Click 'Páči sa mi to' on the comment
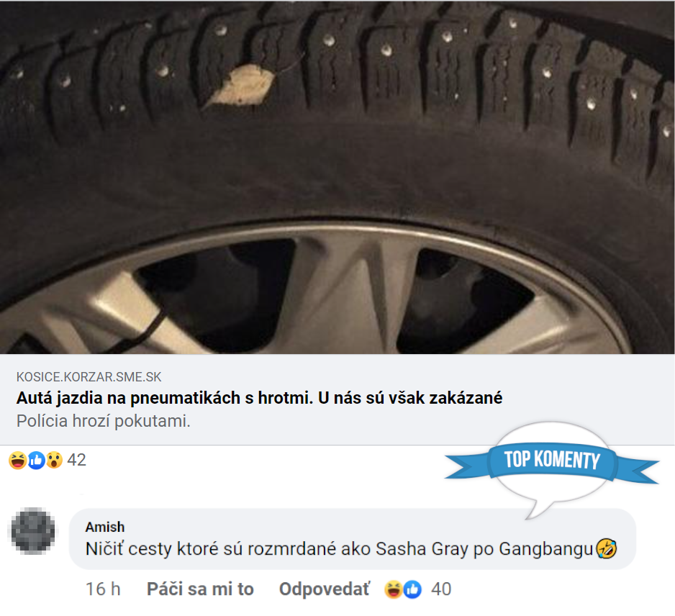 click(200, 589)
